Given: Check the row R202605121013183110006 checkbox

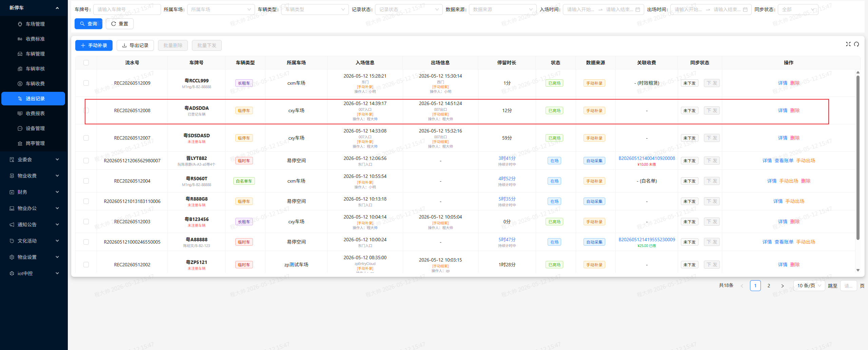Looking at the screenshot, I should click(x=86, y=201).
